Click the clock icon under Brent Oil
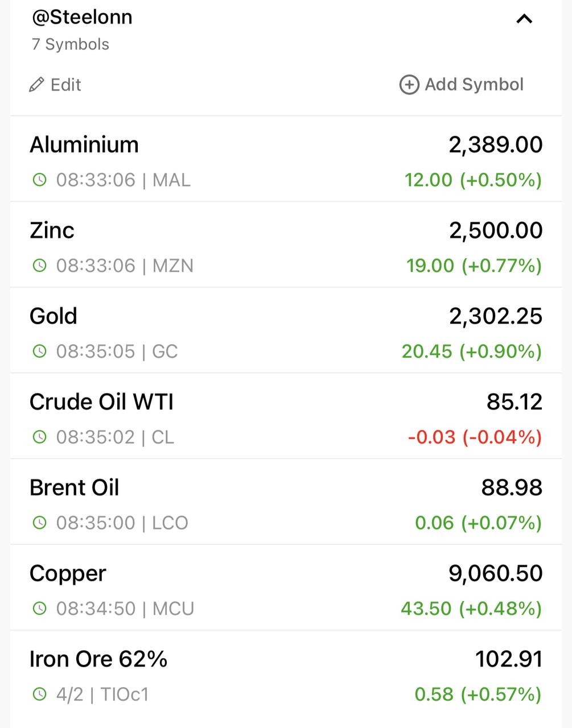The width and height of the screenshot is (572, 728). (x=39, y=523)
